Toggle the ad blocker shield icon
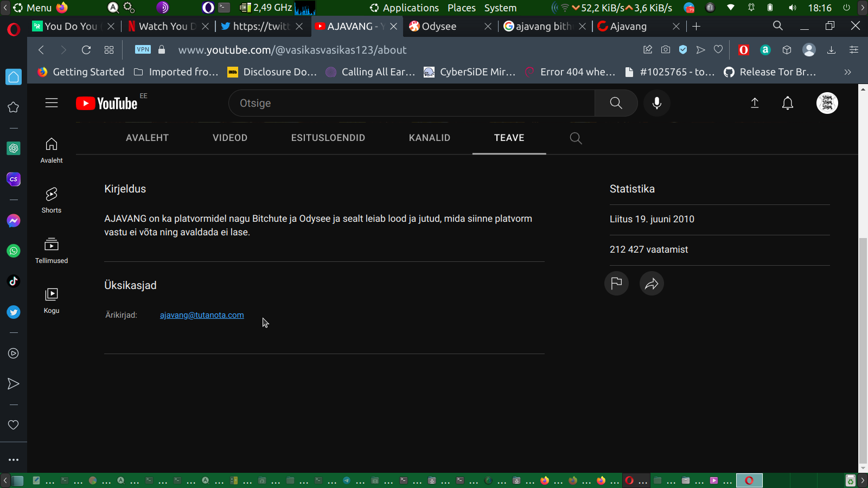 683,50
